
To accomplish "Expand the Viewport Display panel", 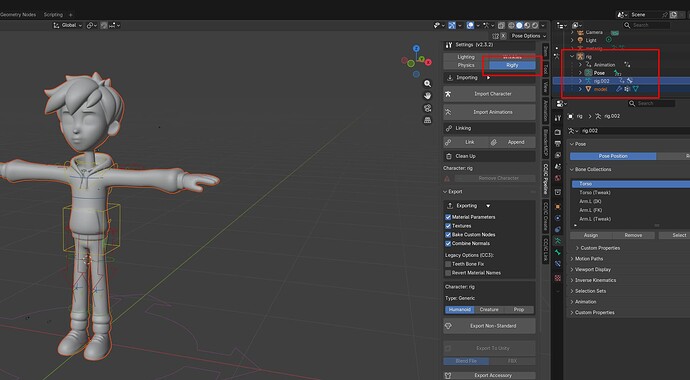I will 572,270.
